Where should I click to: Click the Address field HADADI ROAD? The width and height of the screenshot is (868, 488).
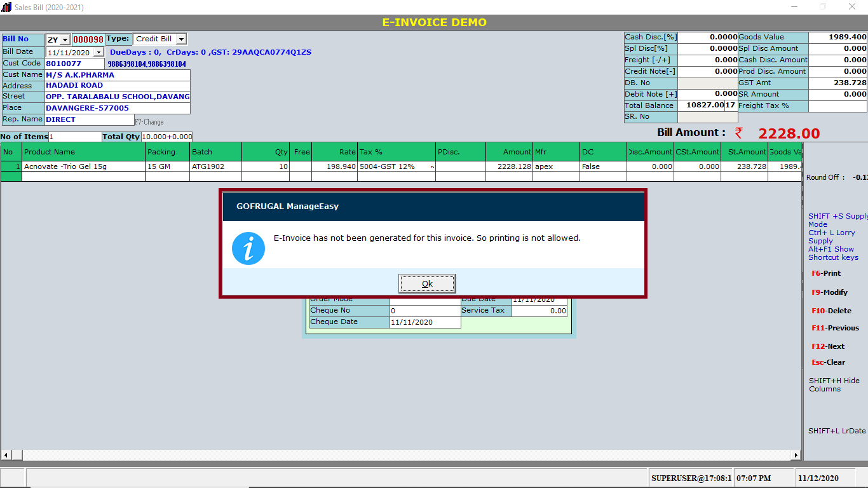coord(118,85)
